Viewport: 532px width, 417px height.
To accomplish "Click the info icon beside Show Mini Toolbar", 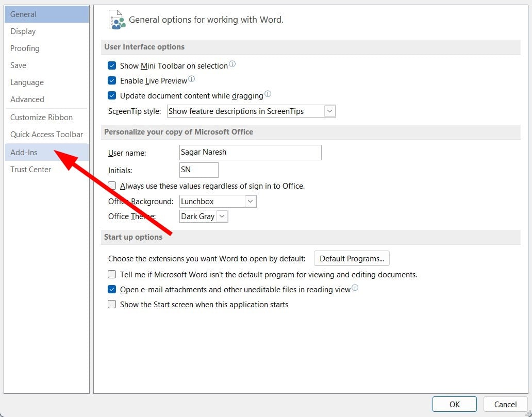I will click(232, 64).
